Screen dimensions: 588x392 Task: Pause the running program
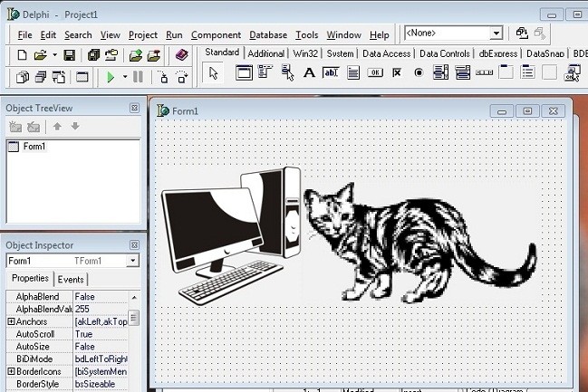tap(138, 77)
